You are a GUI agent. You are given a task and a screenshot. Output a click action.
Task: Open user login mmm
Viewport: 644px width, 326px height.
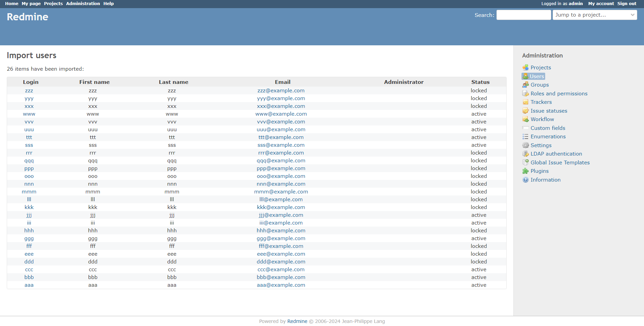(x=29, y=192)
